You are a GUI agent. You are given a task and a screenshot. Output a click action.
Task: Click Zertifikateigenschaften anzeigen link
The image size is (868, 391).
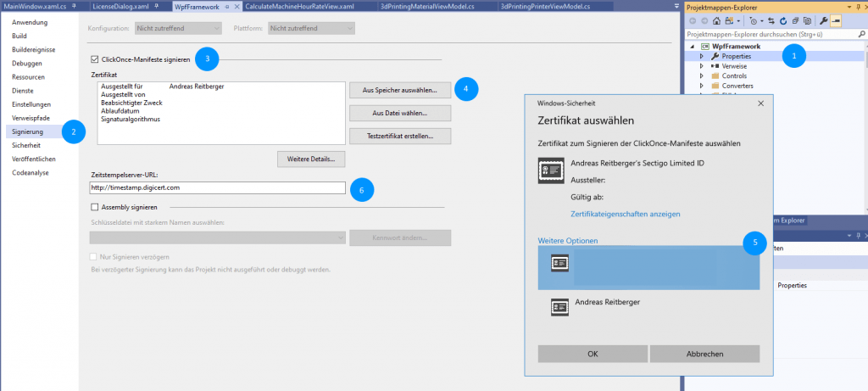[626, 215]
